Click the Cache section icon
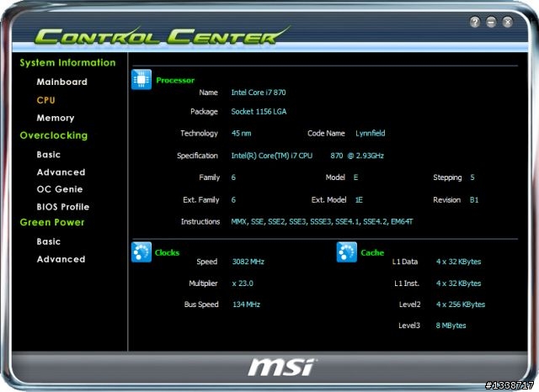Screen dimensions: 539x392 346,252
